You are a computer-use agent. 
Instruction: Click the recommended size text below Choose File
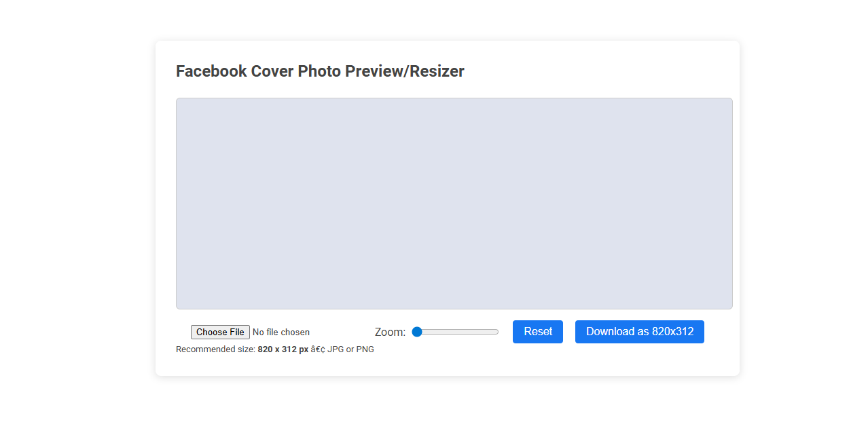[275, 349]
